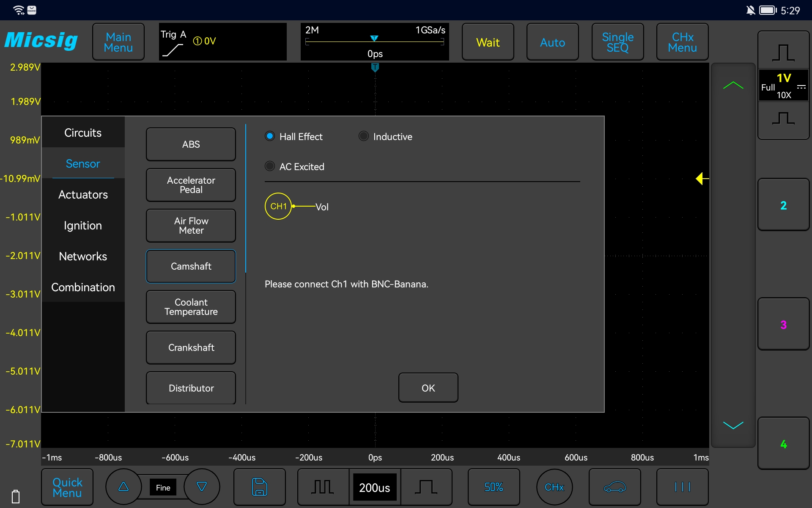Expand the Circuits category menu
The image size is (812, 508).
pos(83,132)
